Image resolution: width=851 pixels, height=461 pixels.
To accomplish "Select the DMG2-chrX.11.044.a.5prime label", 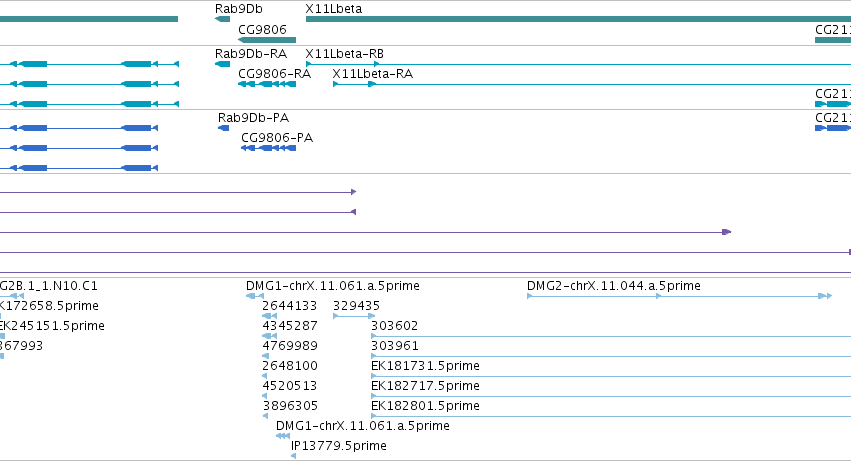I will coord(614,286).
